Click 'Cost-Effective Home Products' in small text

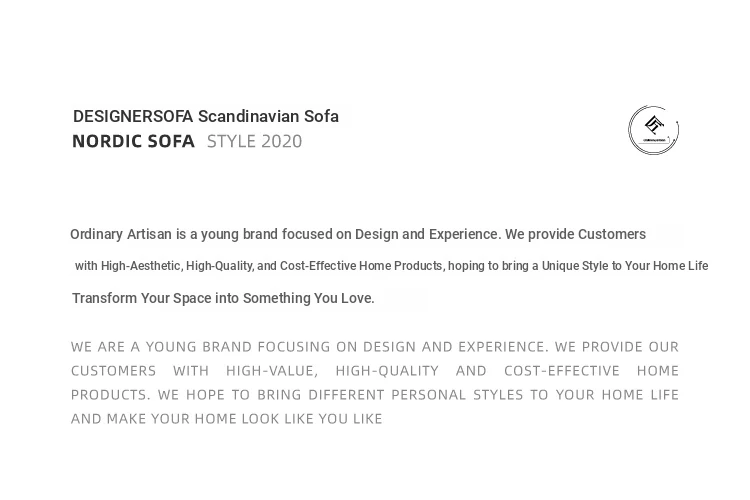pyautogui.click(x=361, y=266)
